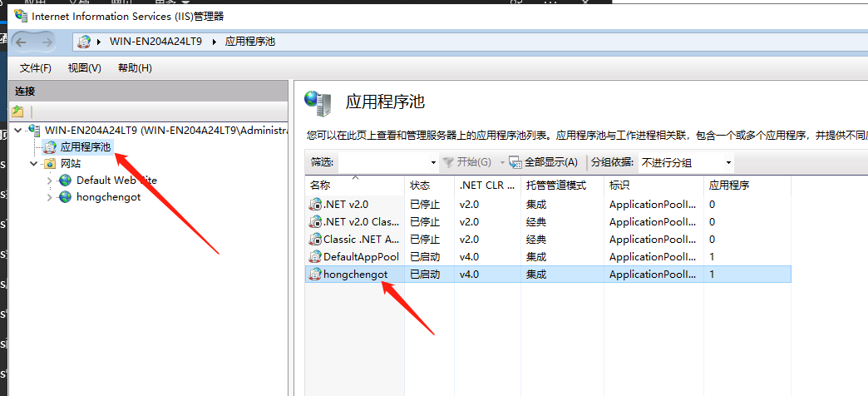Select the .NET v2.0 pool name
This screenshot has height=396, width=868.
point(346,205)
